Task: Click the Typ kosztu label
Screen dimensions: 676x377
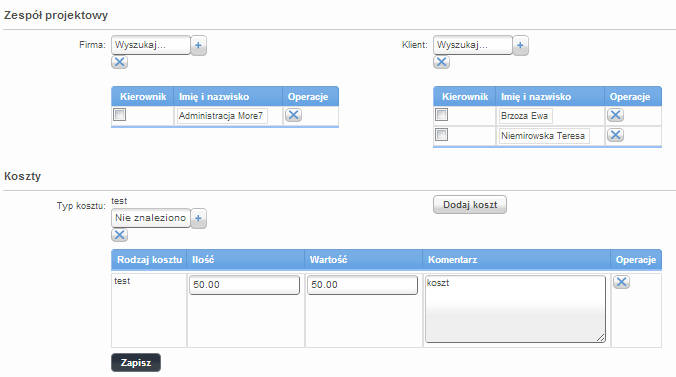Action: tap(81, 206)
